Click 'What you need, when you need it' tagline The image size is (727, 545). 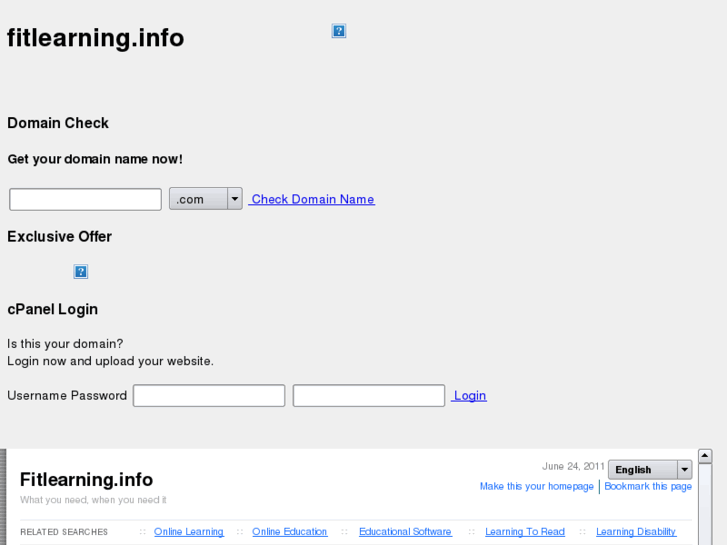click(93, 500)
